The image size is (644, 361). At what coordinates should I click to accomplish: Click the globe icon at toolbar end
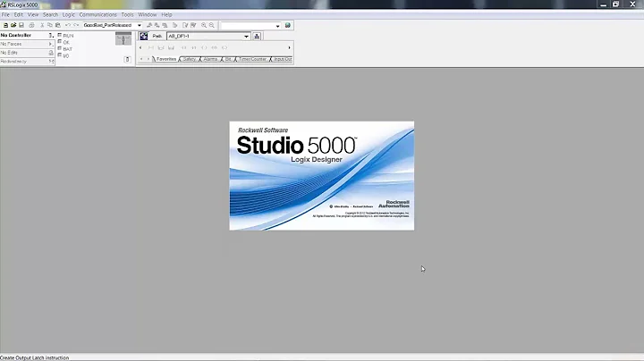click(287, 25)
